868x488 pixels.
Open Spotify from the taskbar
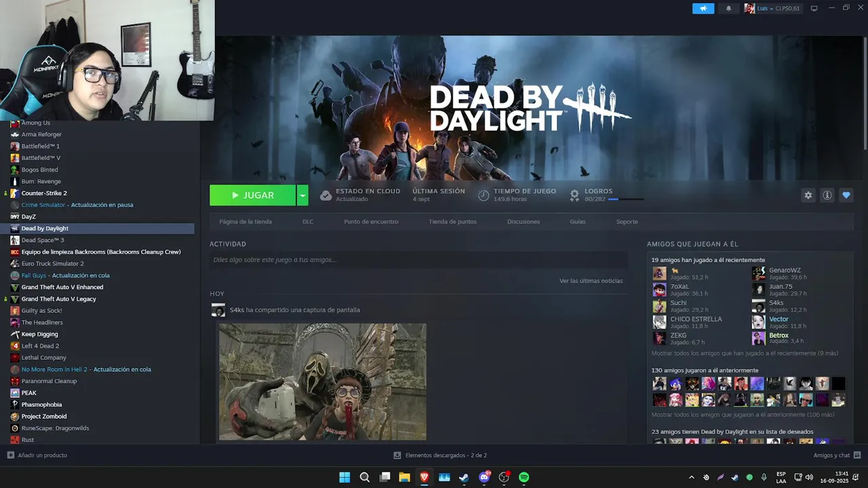pyautogui.click(x=524, y=477)
